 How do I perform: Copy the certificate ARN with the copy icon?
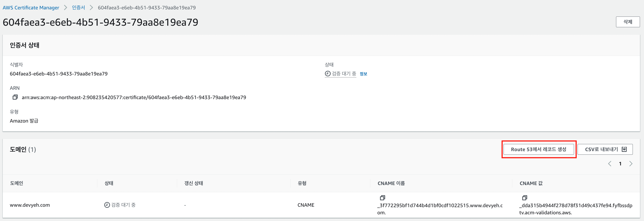tap(15, 97)
